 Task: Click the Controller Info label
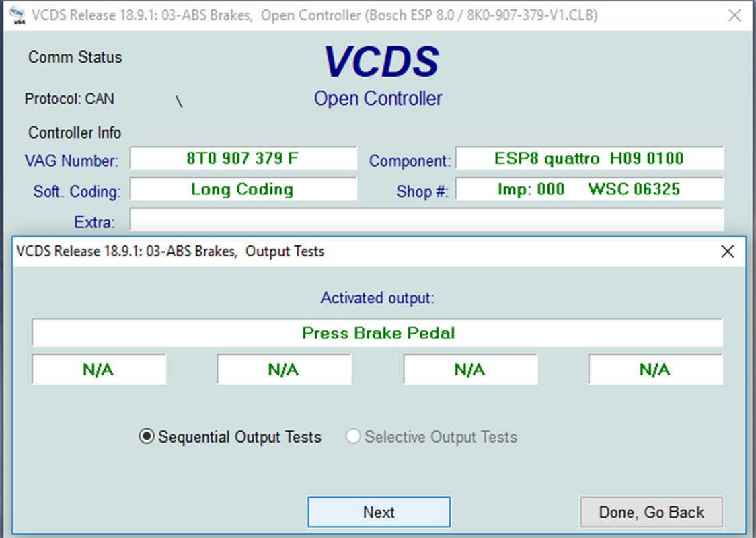[75, 132]
